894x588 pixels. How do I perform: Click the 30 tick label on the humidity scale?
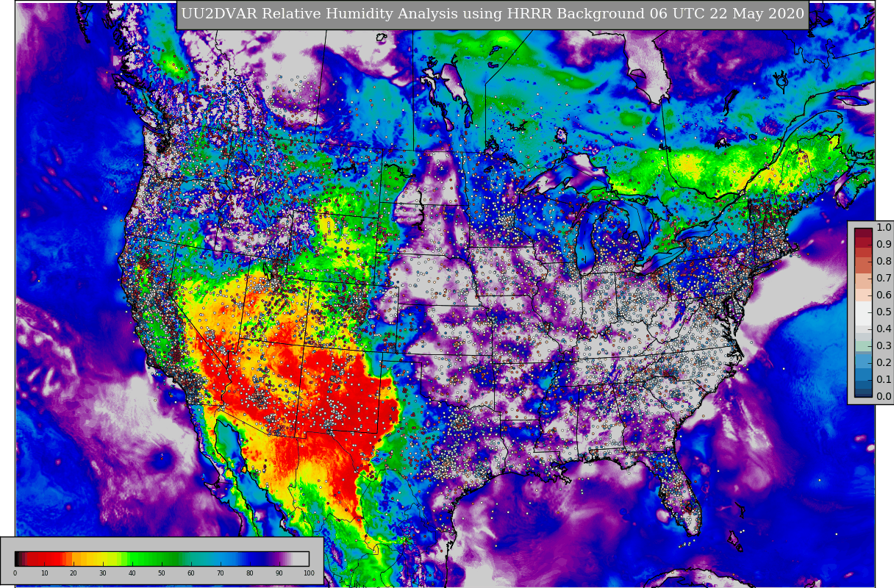(x=103, y=573)
